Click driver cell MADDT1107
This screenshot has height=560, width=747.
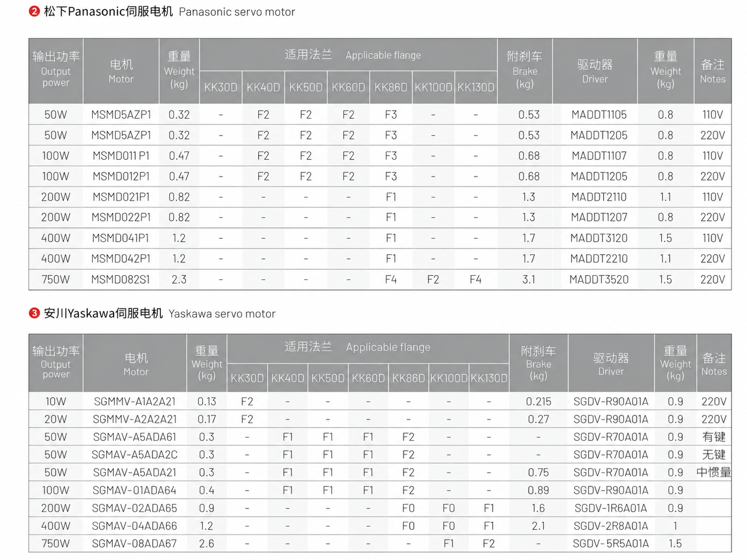(x=599, y=156)
